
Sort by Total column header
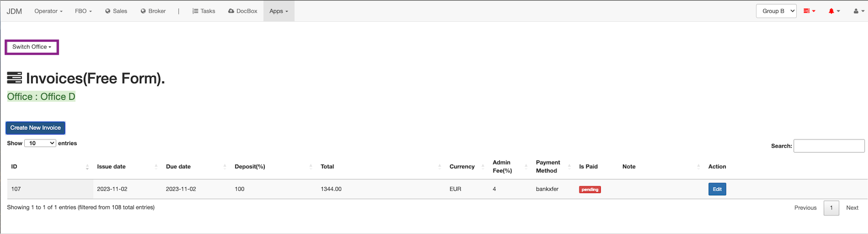(x=327, y=167)
